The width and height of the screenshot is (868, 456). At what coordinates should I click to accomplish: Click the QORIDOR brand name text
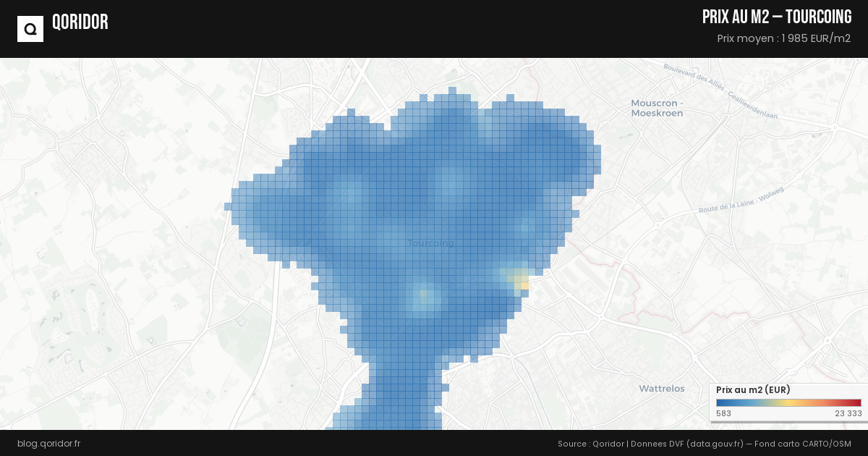click(x=80, y=22)
